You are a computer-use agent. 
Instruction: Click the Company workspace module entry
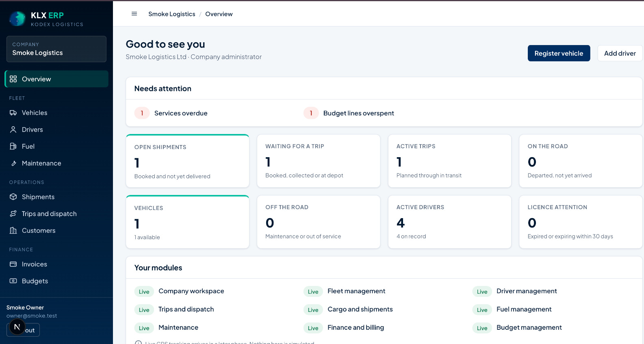point(179,291)
